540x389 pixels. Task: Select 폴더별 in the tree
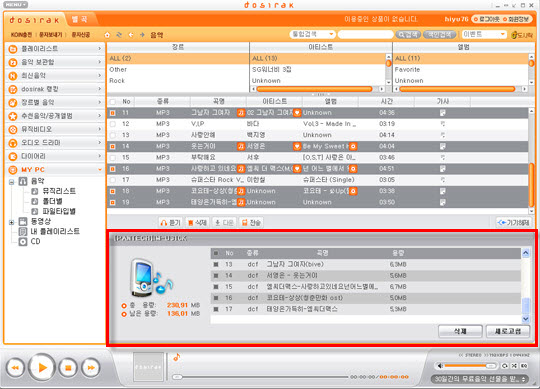tap(52, 201)
